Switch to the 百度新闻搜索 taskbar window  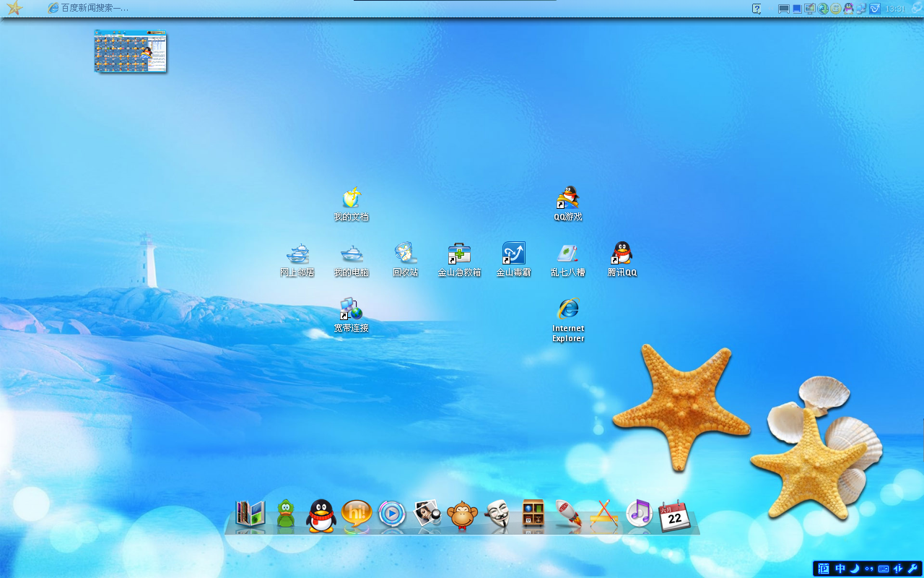88,8
